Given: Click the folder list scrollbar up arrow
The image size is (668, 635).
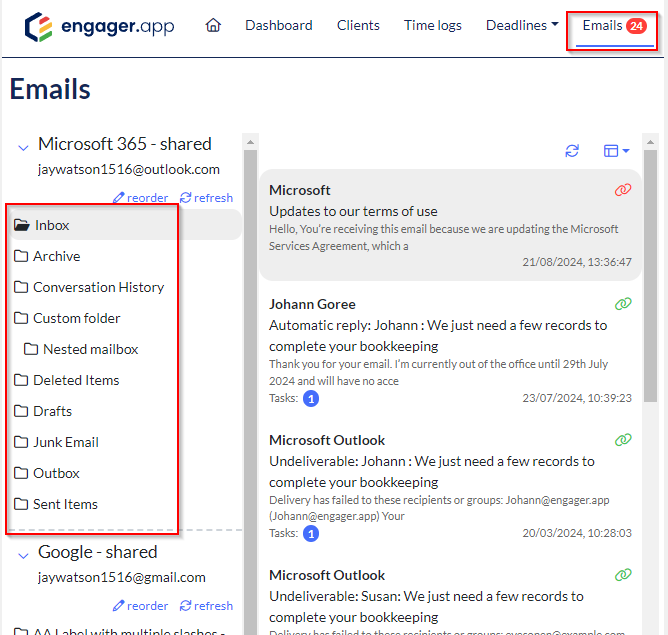Looking at the screenshot, I should point(250,142).
